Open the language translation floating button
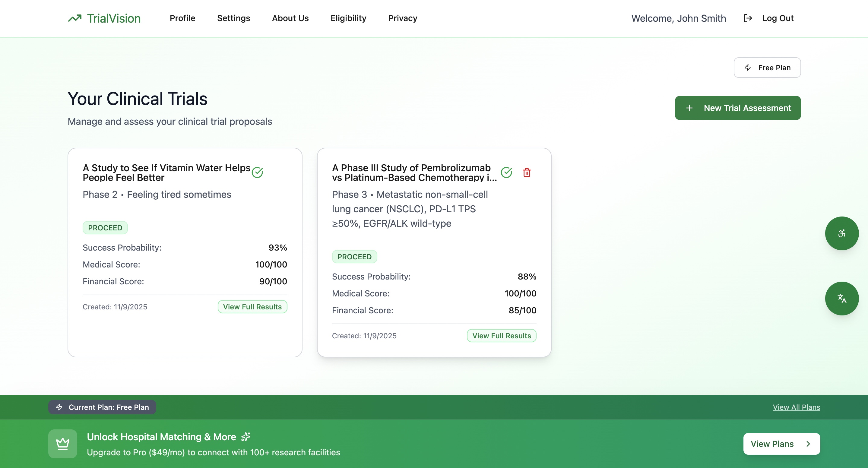This screenshot has height=468, width=868. tap(841, 299)
